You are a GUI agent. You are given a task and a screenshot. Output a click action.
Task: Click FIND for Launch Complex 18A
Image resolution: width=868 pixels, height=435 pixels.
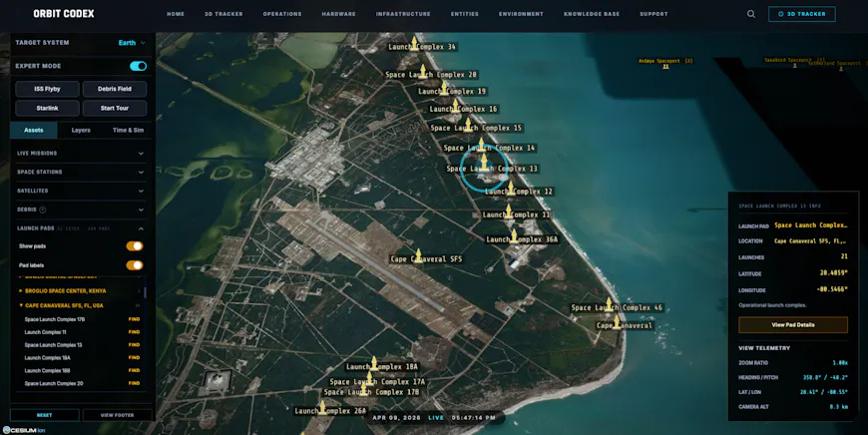134,357
